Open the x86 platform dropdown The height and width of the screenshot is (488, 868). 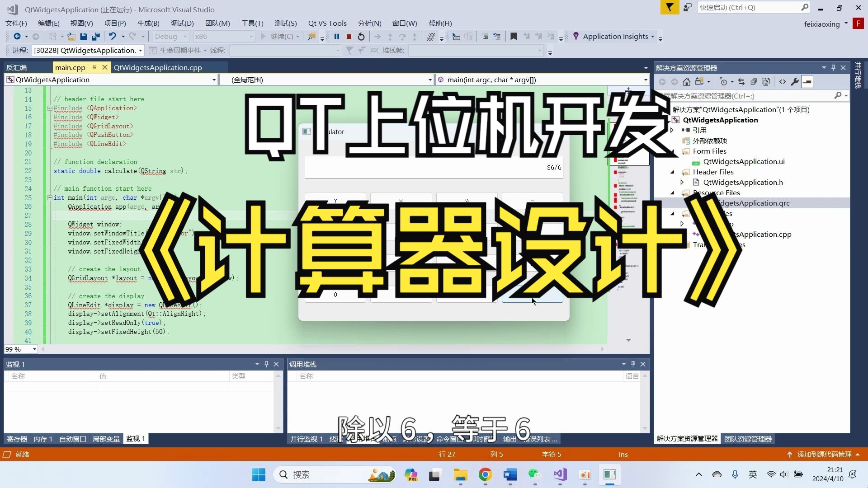click(224, 36)
